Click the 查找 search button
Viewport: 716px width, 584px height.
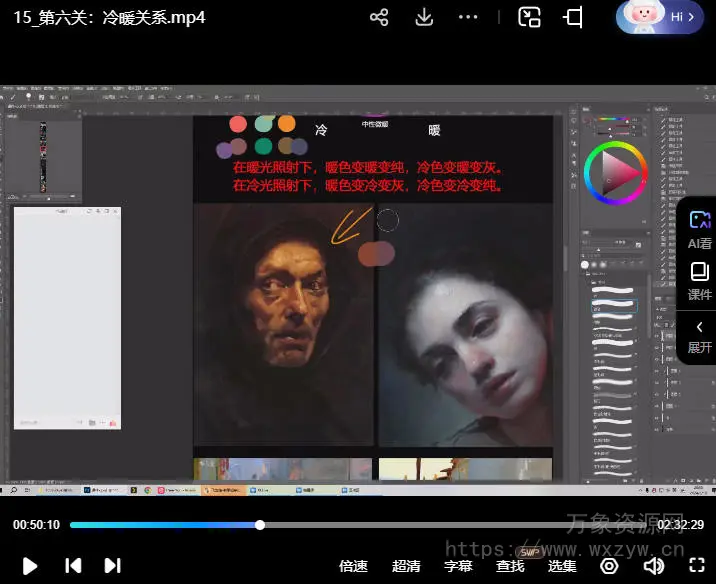coord(510,566)
